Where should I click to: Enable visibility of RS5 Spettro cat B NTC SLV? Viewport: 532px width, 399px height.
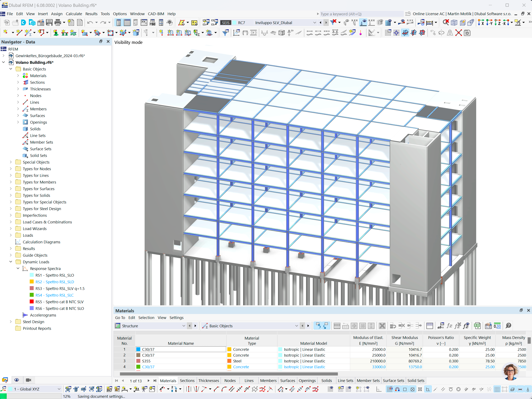[32, 302]
